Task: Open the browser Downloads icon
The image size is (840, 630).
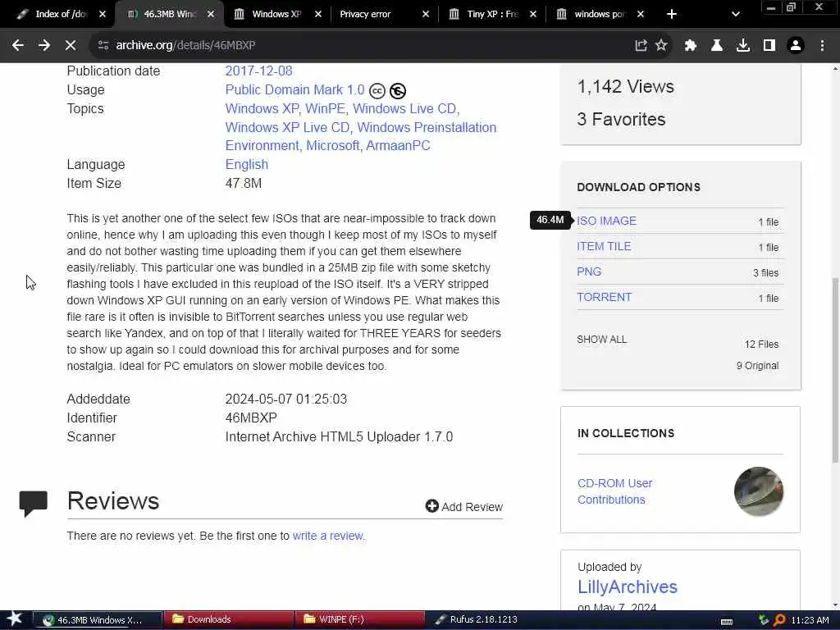Action: (x=743, y=46)
